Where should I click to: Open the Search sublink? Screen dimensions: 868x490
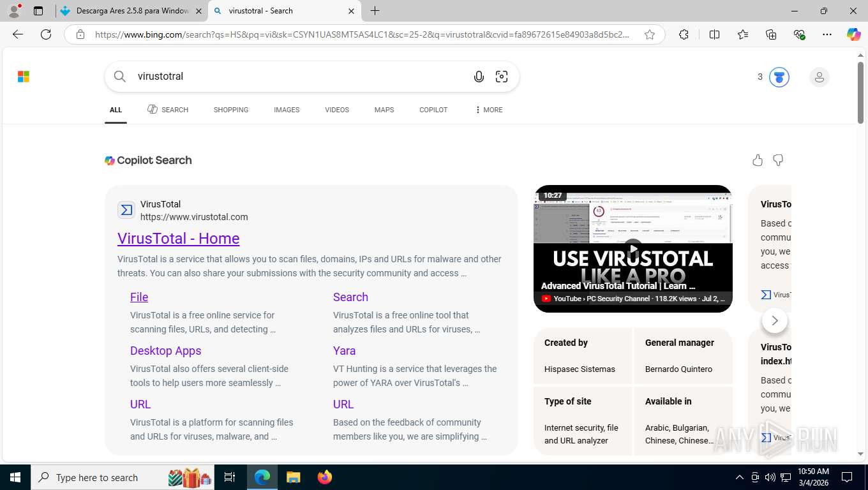[350, 297]
